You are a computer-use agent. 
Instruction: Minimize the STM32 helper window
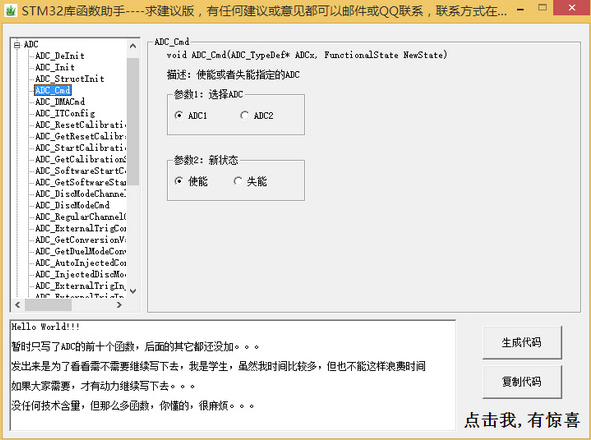coord(521,8)
